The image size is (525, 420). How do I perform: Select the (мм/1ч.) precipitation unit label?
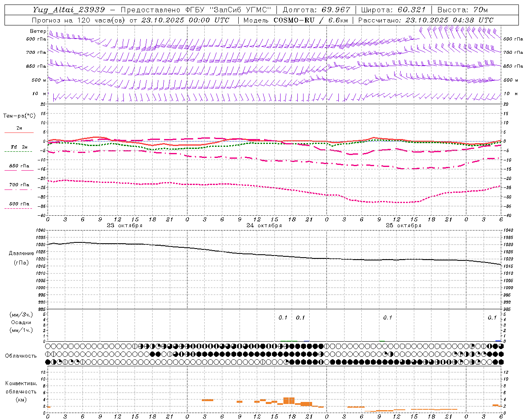click(21, 330)
